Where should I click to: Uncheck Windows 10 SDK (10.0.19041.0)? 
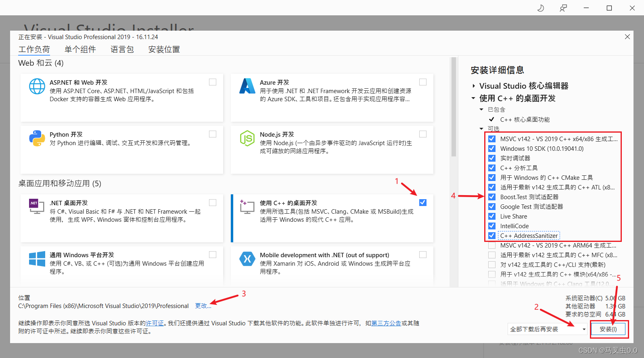[492, 148]
